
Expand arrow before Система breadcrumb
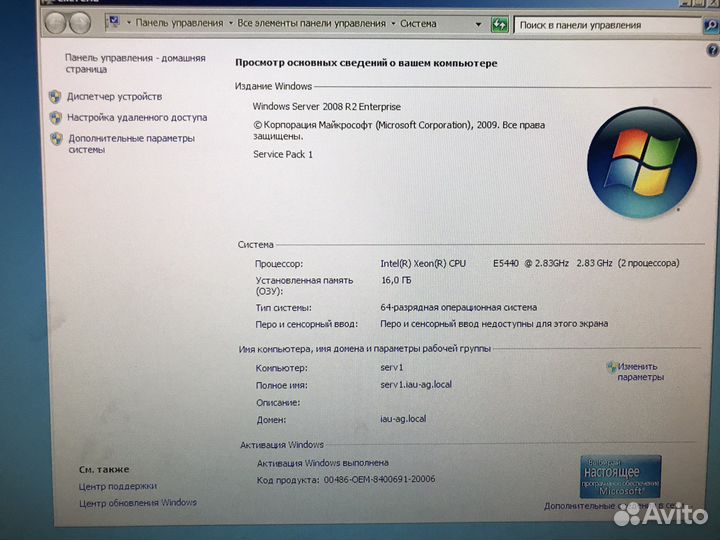pyautogui.click(x=394, y=23)
